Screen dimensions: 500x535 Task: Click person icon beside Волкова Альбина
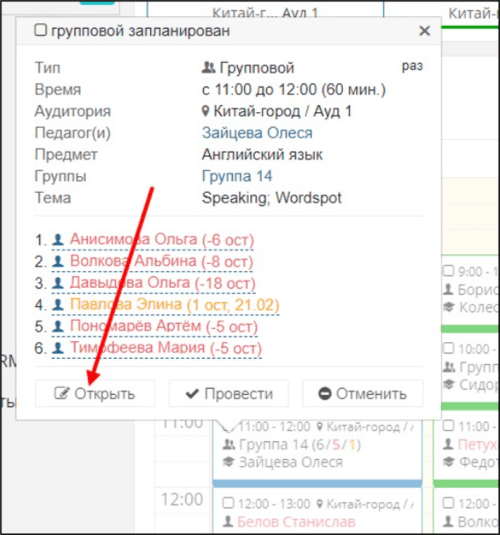point(58,261)
